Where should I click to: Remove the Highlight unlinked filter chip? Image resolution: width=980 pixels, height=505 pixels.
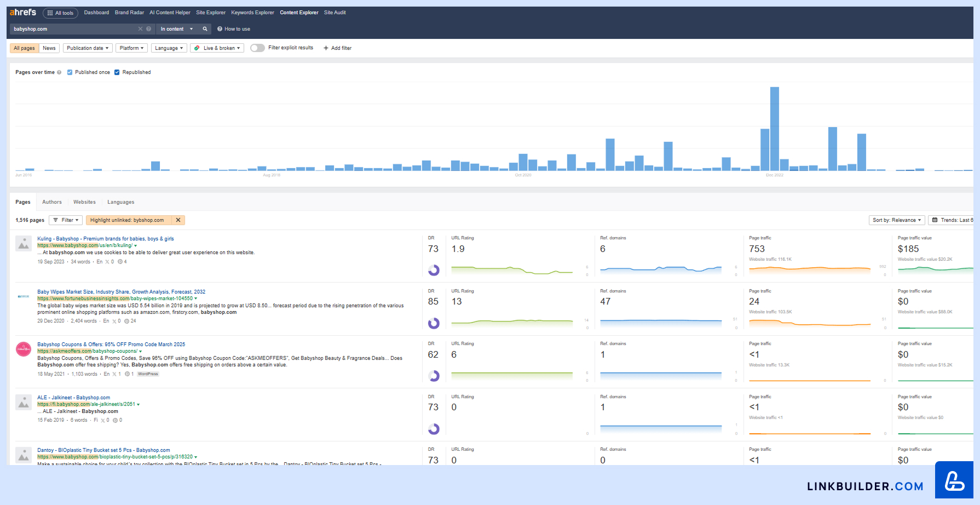[178, 220]
